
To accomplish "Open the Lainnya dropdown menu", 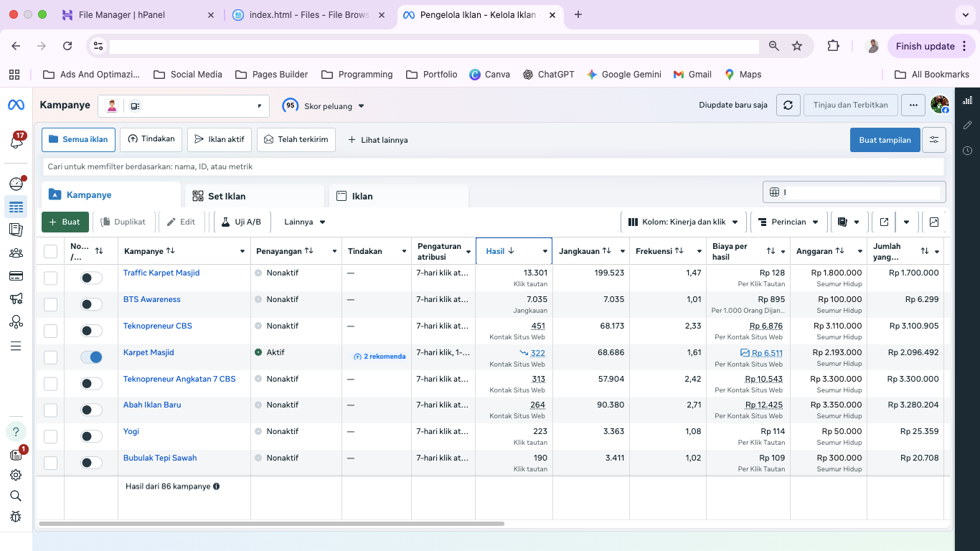I will (x=305, y=222).
